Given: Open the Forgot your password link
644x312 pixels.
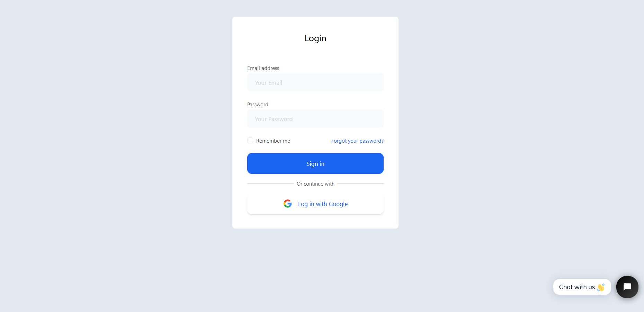Looking at the screenshot, I should (357, 141).
